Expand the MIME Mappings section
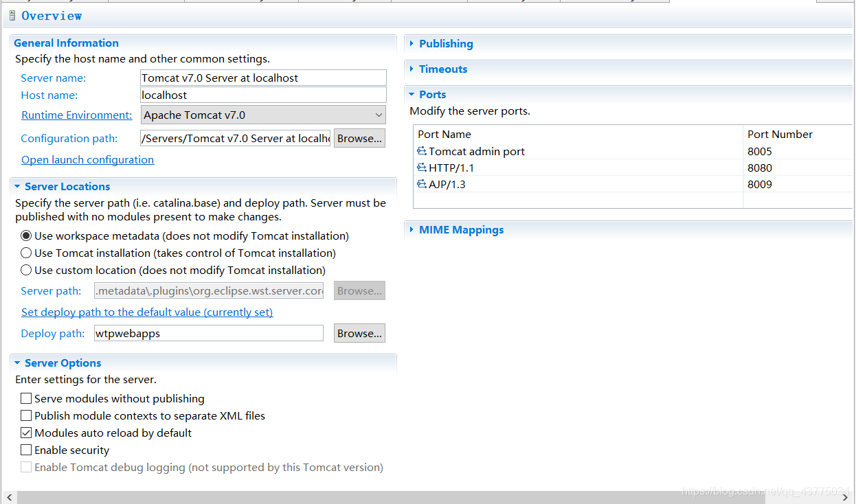Image resolution: width=856 pixels, height=504 pixels. (412, 229)
